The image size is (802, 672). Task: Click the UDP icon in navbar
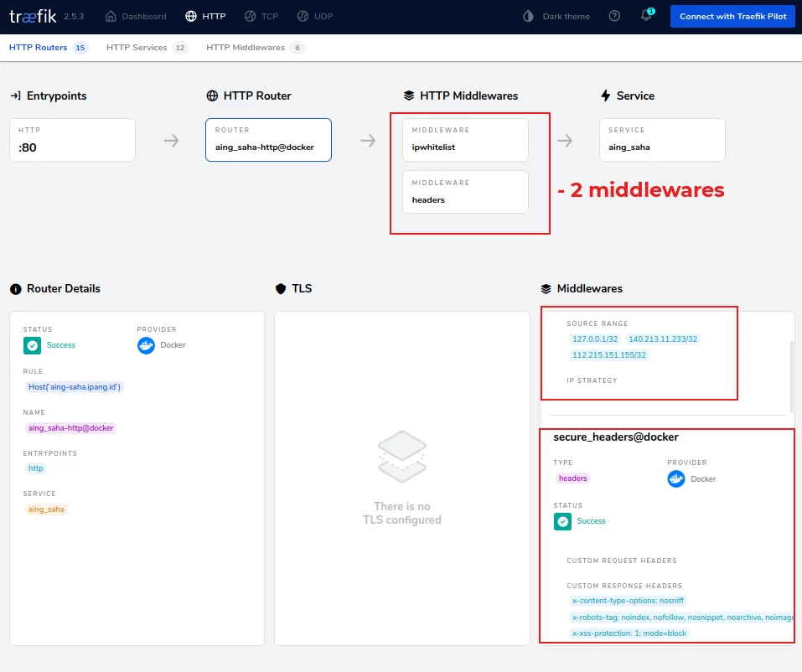tap(303, 17)
